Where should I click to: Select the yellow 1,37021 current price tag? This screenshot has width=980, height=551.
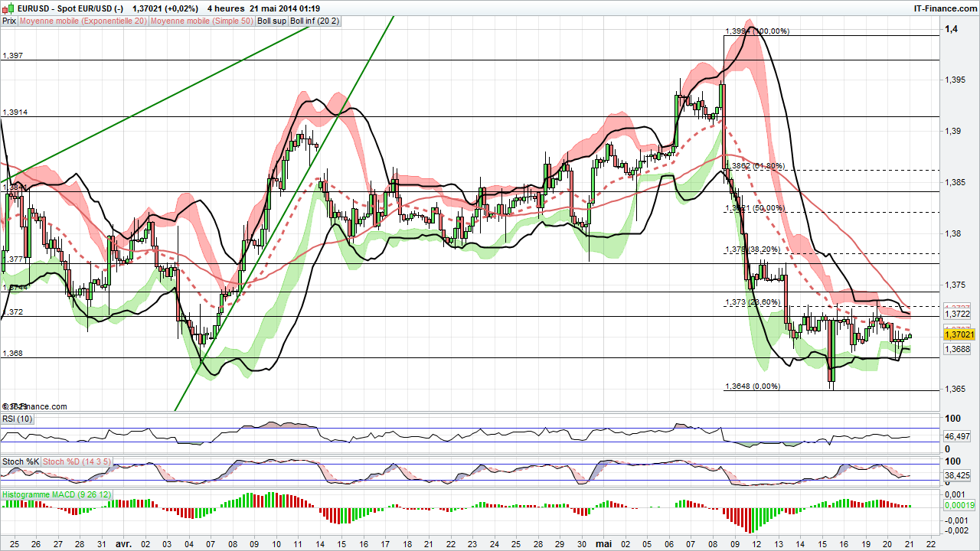pos(959,334)
